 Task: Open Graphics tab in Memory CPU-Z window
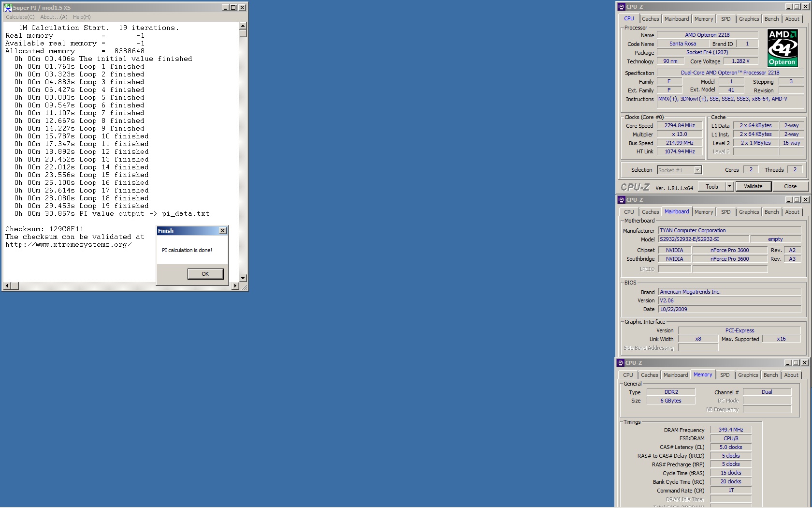[748, 375]
